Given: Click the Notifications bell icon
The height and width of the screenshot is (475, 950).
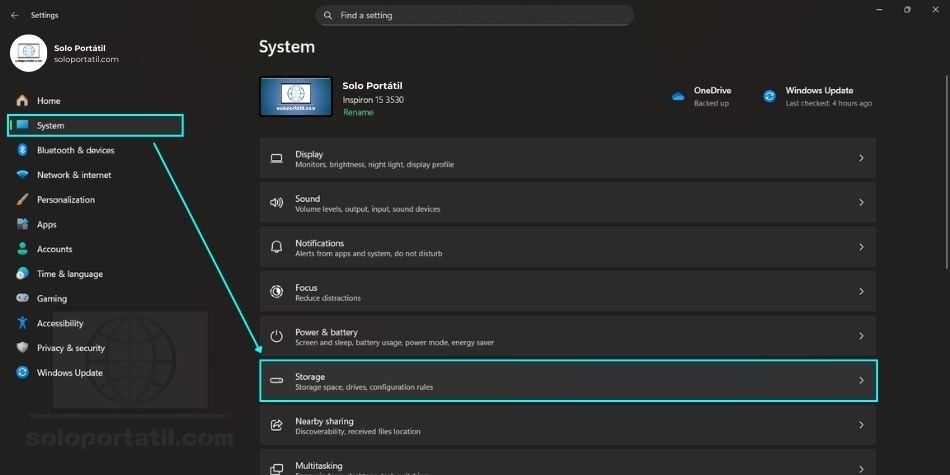Looking at the screenshot, I should (x=276, y=247).
